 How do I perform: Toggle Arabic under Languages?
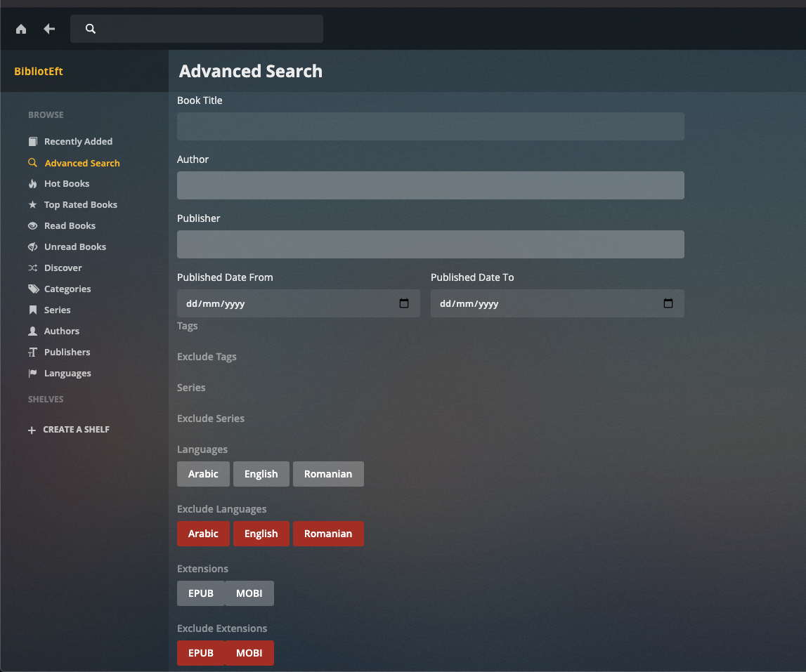[203, 474]
